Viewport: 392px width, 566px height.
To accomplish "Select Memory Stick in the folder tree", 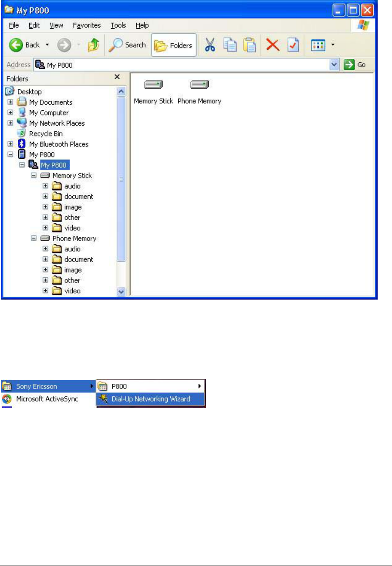I will click(72, 175).
